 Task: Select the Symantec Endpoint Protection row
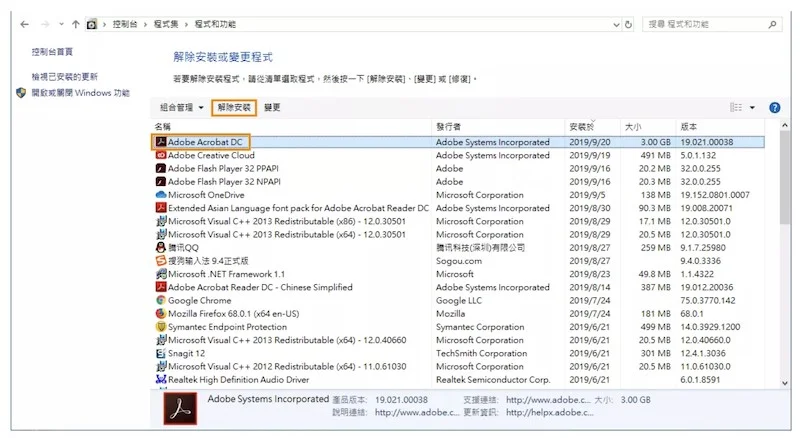[458, 327]
